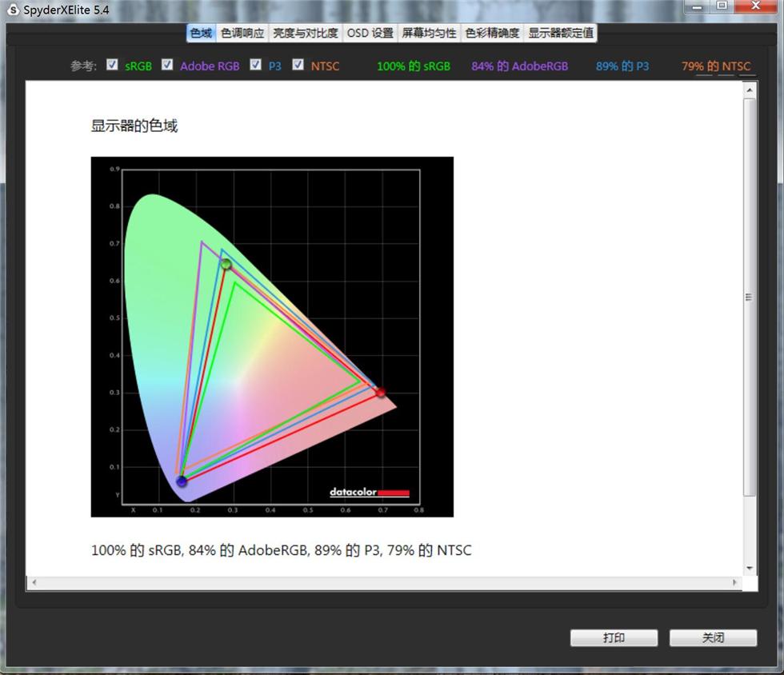
Task: Click the '100% 的 sRGB' result text
Action: [414, 66]
